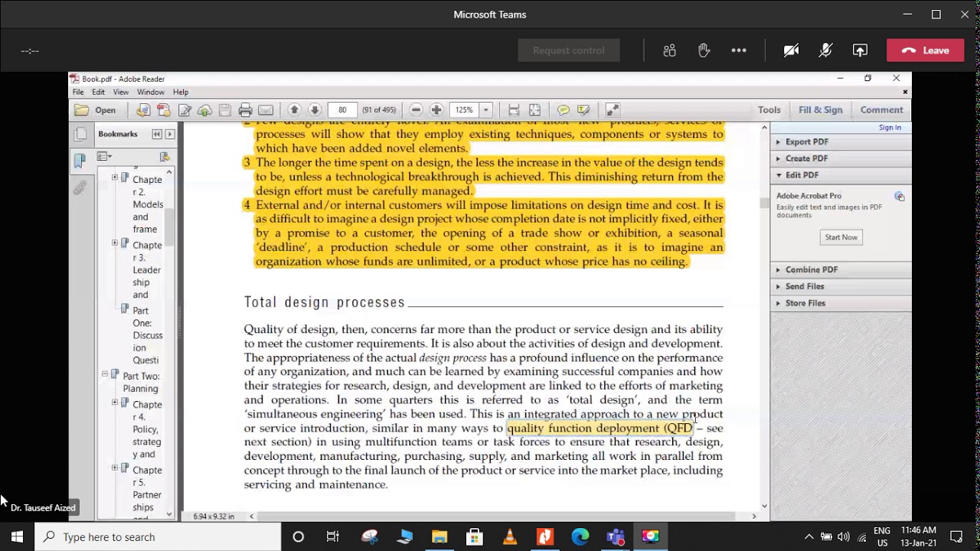Click the fit width scrolling icon

514,110
